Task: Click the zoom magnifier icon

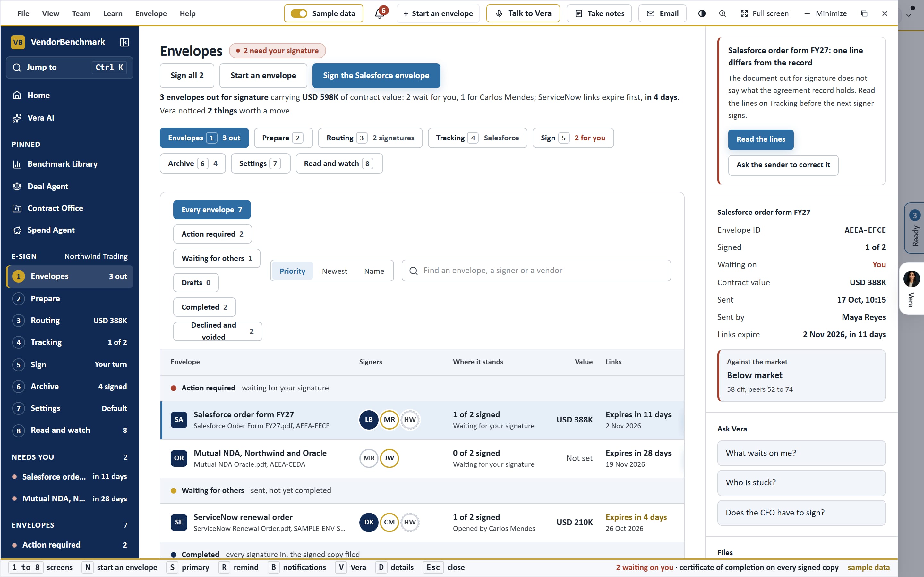Action: click(722, 13)
